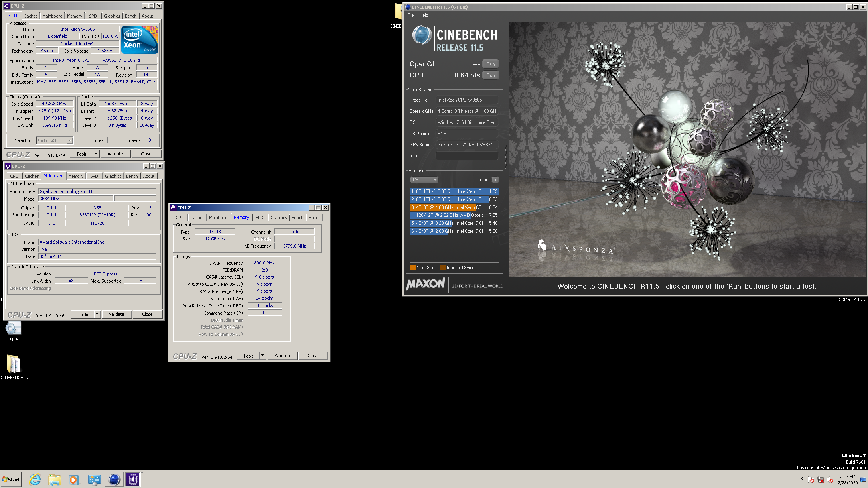Click the disconnected network tray icon
This screenshot has width=868, height=488.
[821, 480]
